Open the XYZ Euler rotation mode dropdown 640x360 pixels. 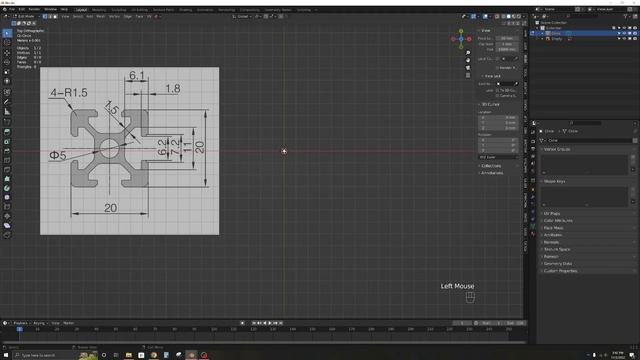(498, 157)
